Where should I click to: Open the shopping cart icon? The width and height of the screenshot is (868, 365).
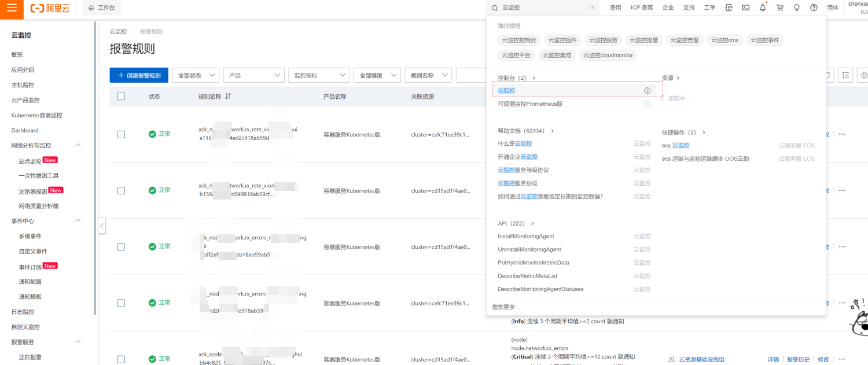pos(779,8)
